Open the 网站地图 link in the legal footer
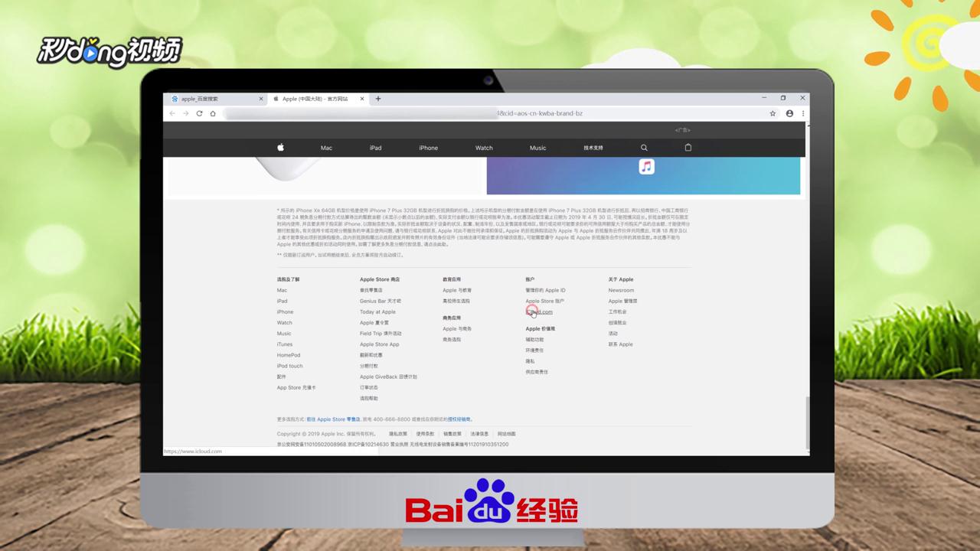 click(507, 434)
